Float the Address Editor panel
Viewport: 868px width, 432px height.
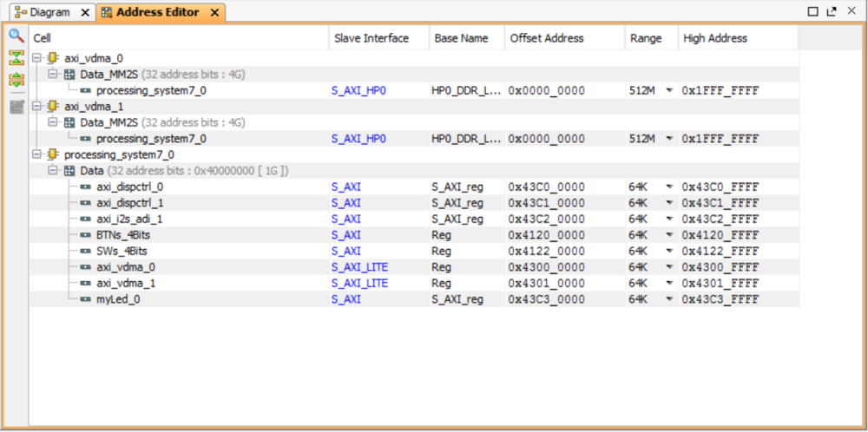pyautogui.click(x=832, y=11)
